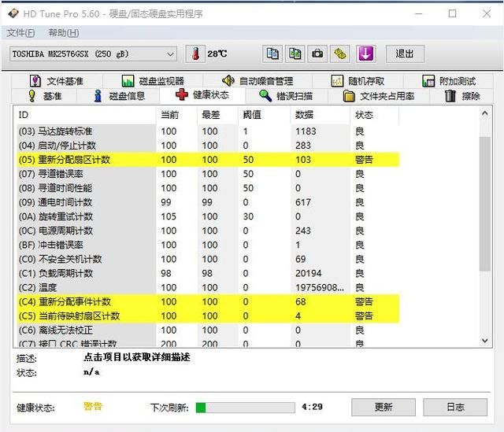Viewport: 504px width, 432px height.
Task: Switch to the 基准 tab
Action: 45,96
